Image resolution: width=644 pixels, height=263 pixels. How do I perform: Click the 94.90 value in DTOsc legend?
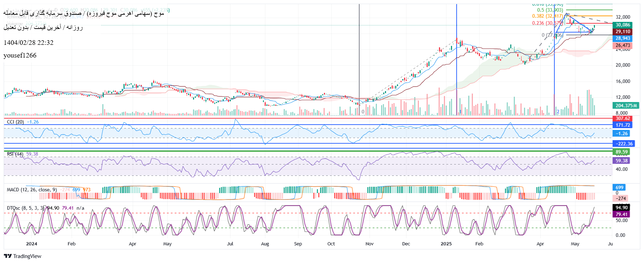[x=53, y=208]
